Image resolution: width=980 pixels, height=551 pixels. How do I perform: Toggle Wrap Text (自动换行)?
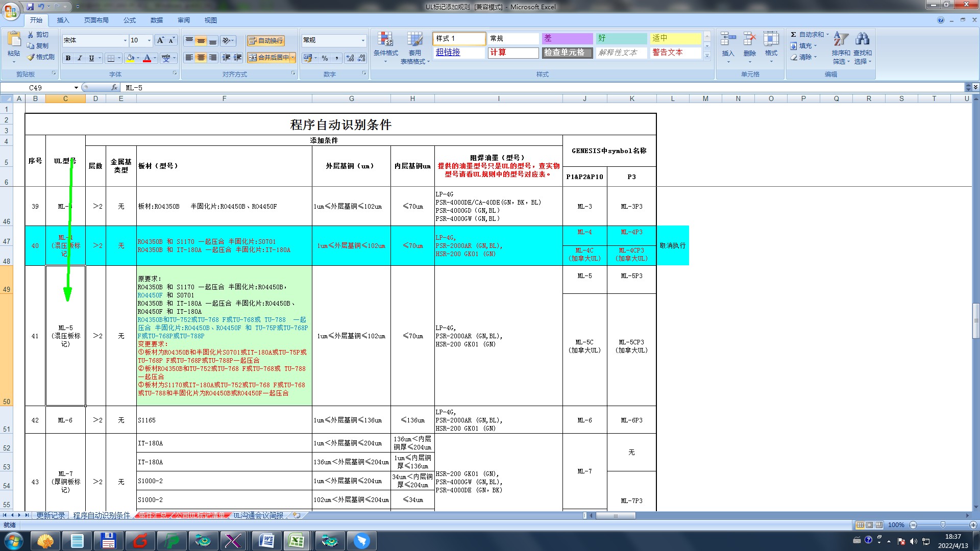265,41
